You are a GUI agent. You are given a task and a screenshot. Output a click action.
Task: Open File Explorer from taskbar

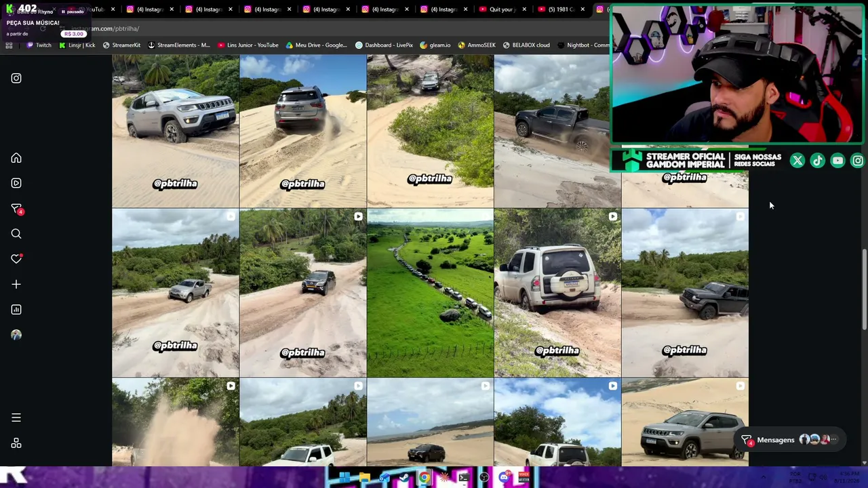pos(365,478)
